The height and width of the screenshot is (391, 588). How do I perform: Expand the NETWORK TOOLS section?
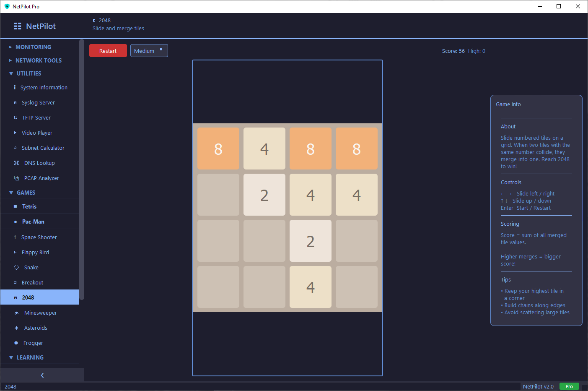tap(38, 60)
